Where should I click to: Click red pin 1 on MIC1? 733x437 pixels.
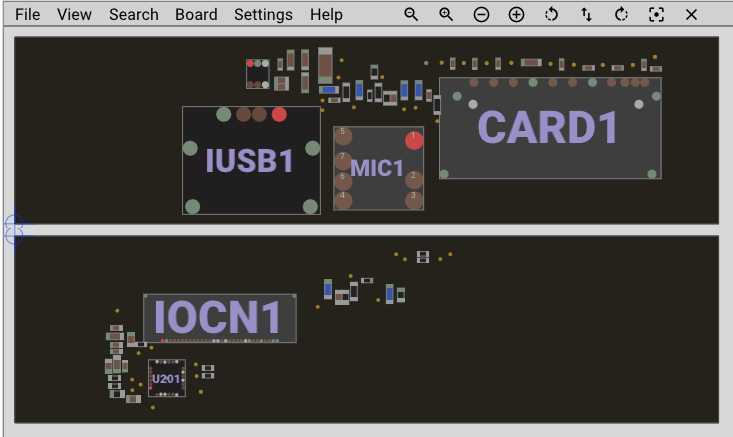click(414, 140)
